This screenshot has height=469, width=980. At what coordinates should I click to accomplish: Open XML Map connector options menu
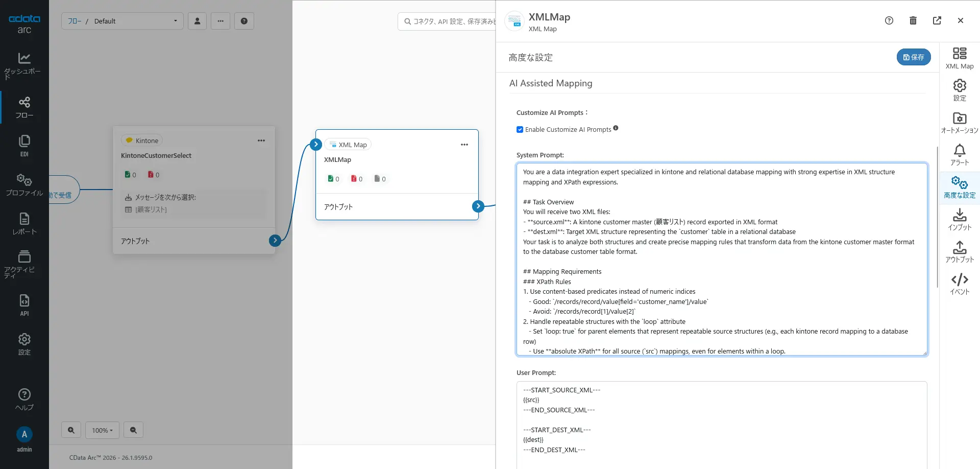point(464,145)
